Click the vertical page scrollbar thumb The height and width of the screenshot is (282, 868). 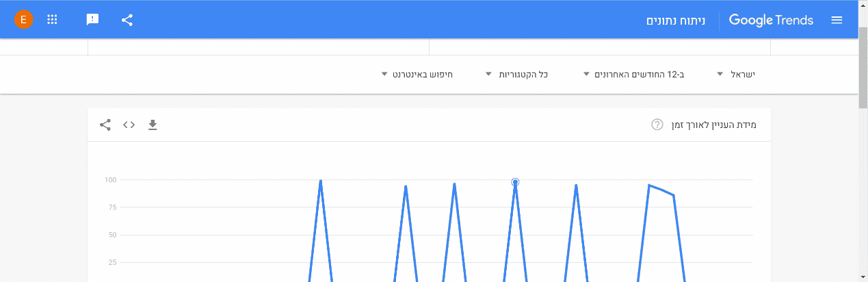(863, 68)
